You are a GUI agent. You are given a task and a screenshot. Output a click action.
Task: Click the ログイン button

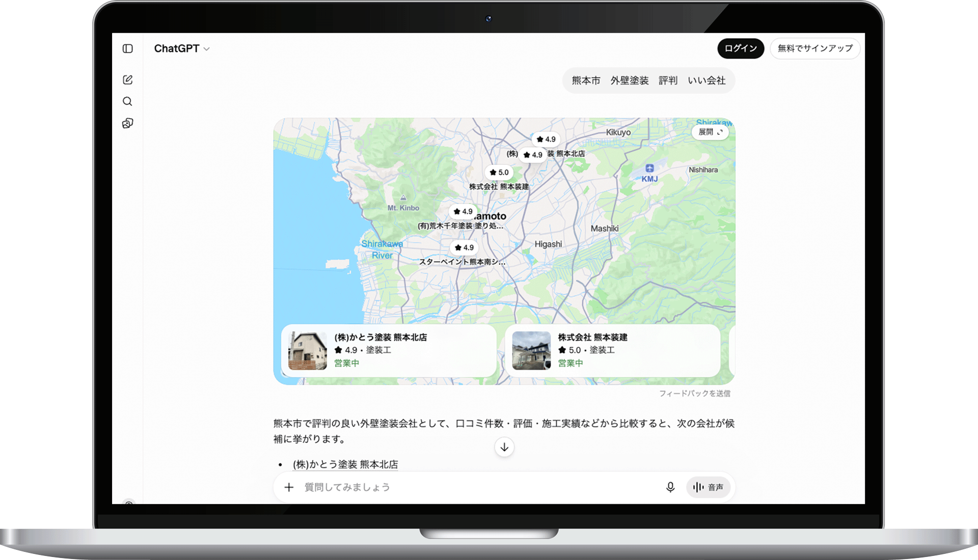pos(741,48)
